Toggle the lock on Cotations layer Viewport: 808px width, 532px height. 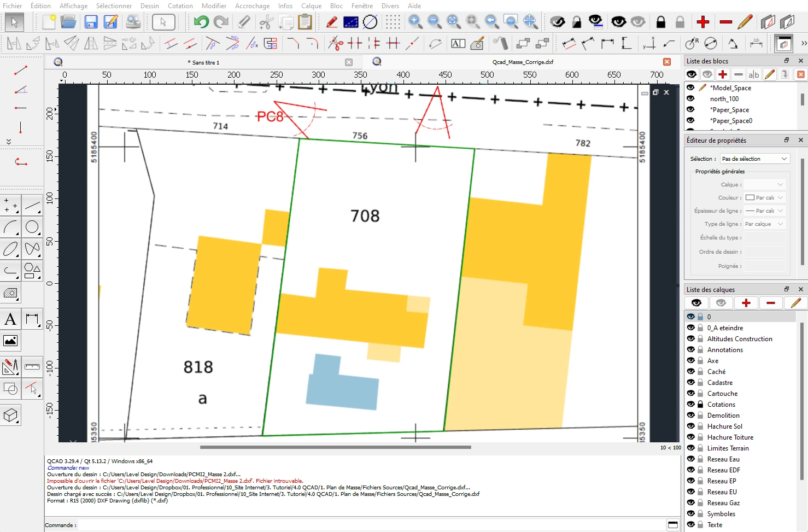tap(700, 404)
